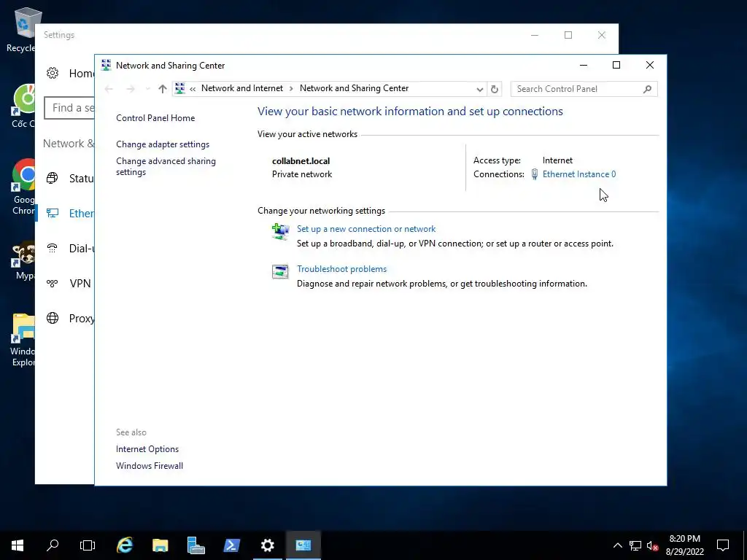Select the Dial-up icon in Settings sidebar
Image resolution: width=747 pixels, height=560 pixels.
coord(53,248)
